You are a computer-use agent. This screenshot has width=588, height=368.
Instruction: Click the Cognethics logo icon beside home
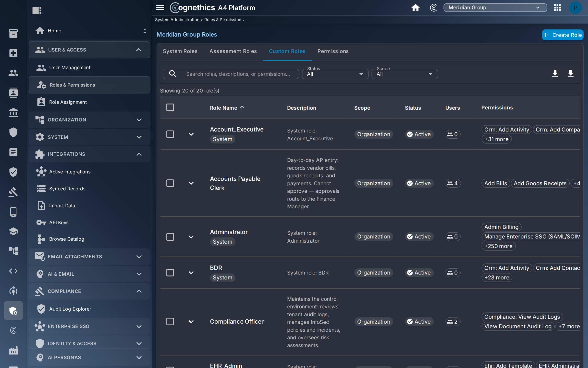pos(433,8)
